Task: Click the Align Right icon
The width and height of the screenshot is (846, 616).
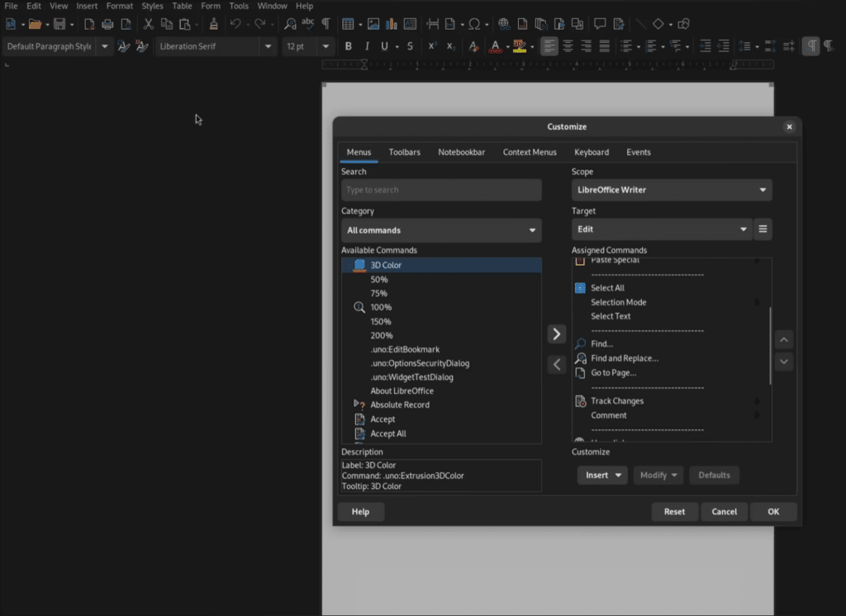Action: (586, 46)
